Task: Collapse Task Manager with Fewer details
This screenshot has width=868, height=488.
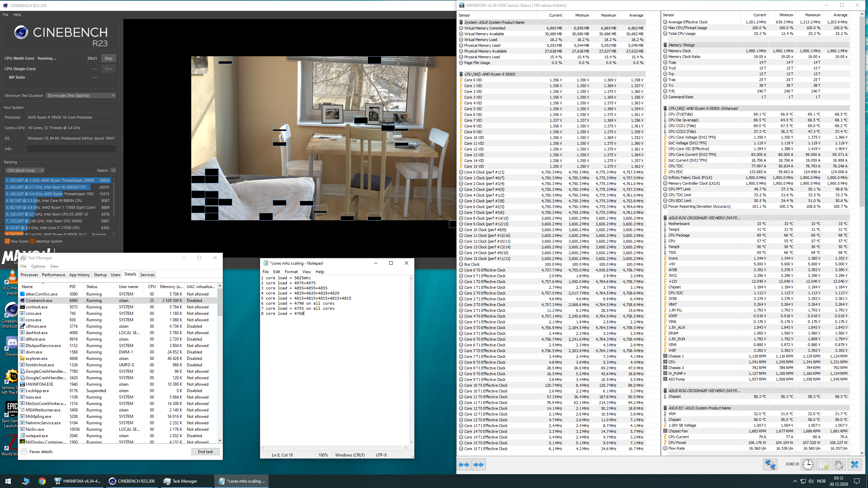Action: click(x=37, y=451)
